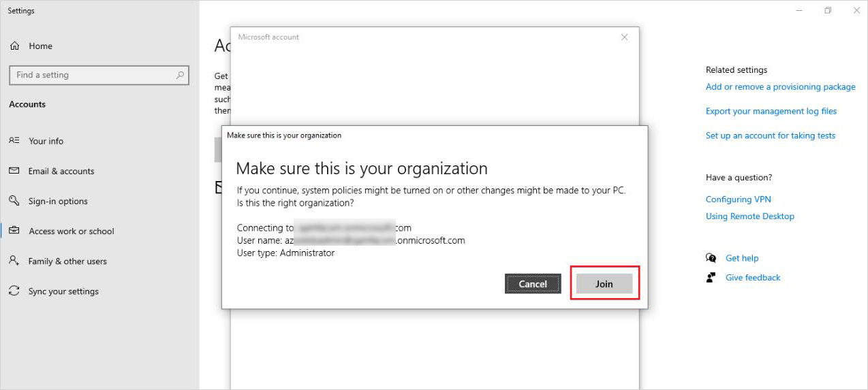The image size is (868, 390).
Task: Click the search magnifier in Find a setting
Action: point(180,76)
